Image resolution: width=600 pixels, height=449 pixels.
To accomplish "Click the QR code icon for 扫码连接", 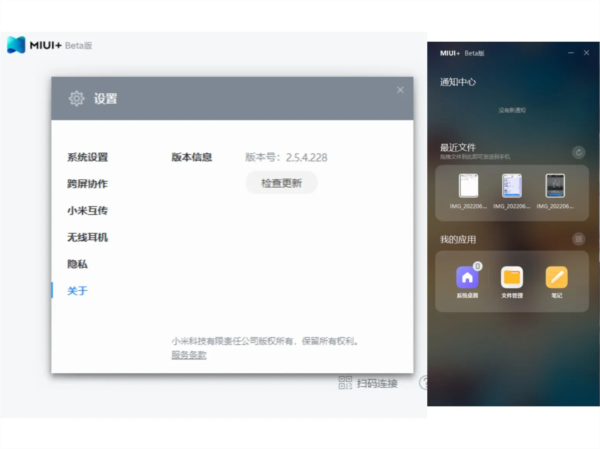I will pyautogui.click(x=345, y=383).
